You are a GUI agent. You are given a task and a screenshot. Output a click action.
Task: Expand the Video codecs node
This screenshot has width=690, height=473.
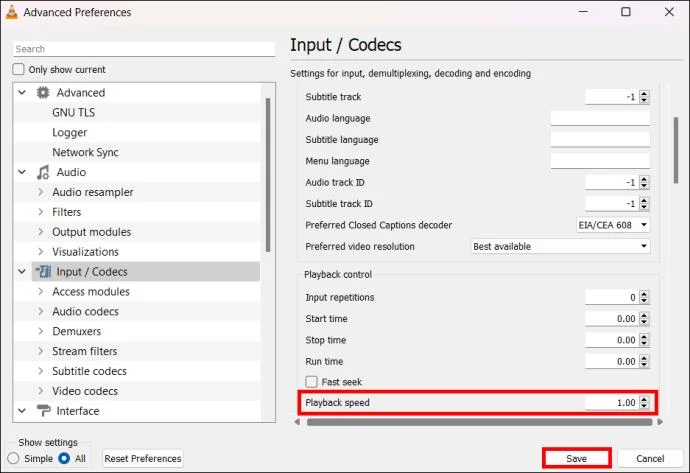pyautogui.click(x=41, y=391)
